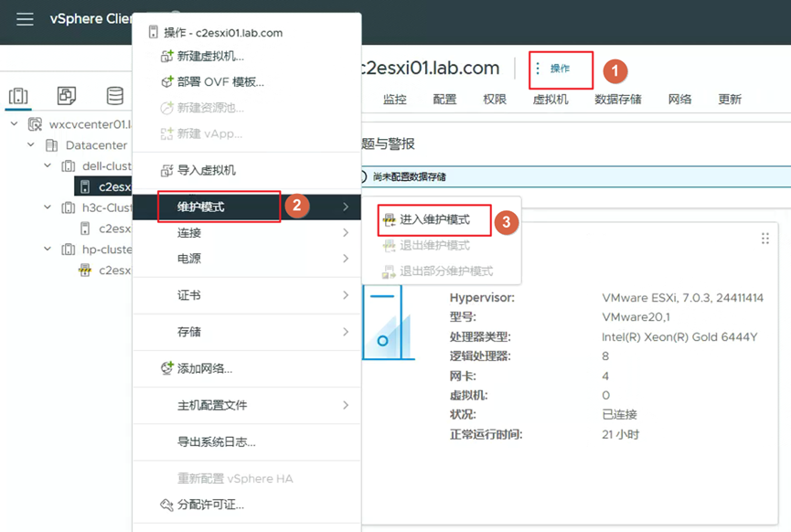This screenshot has width=791, height=532.
Task: Click the Datacenter building icon
Action: coord(51,145)
